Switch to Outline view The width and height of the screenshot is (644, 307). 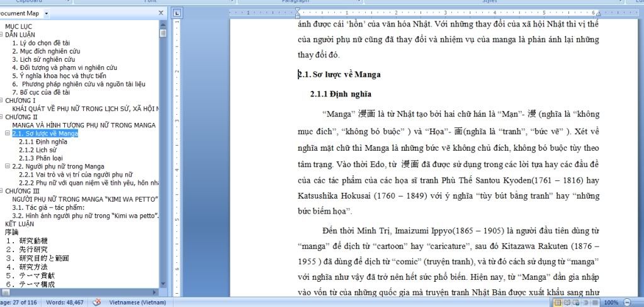(585, 303)
